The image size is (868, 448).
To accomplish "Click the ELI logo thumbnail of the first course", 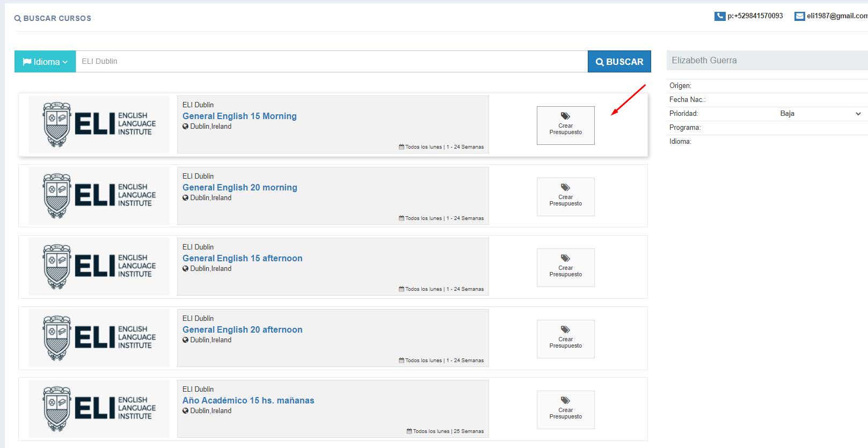I will point(99,124).
